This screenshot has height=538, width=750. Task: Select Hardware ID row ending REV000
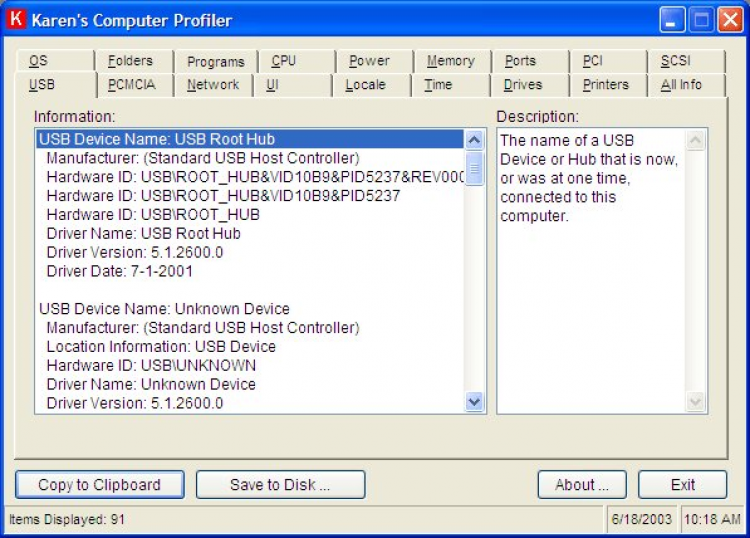pyautogui.click(x=250, y=177)
